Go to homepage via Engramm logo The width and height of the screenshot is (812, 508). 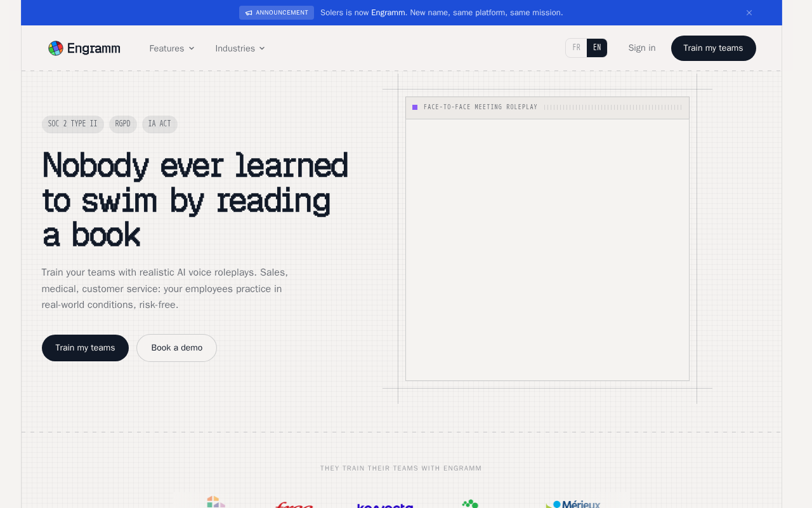[x=84, y=48]
